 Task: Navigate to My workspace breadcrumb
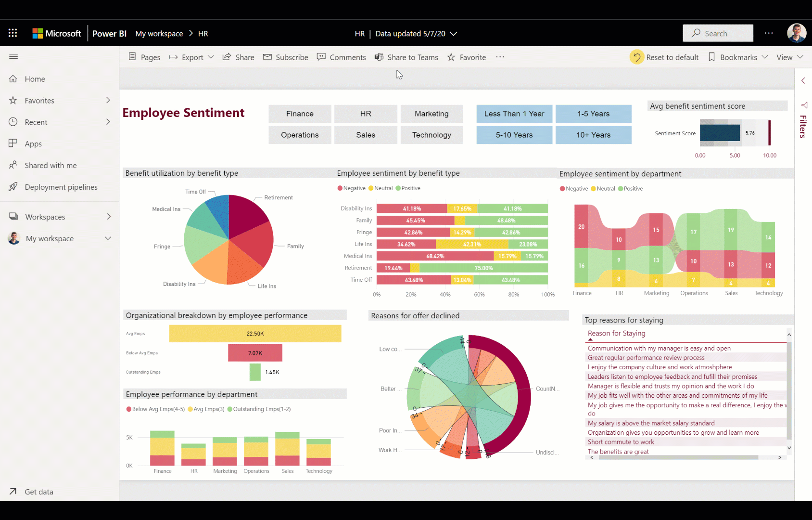click(159, 33)
